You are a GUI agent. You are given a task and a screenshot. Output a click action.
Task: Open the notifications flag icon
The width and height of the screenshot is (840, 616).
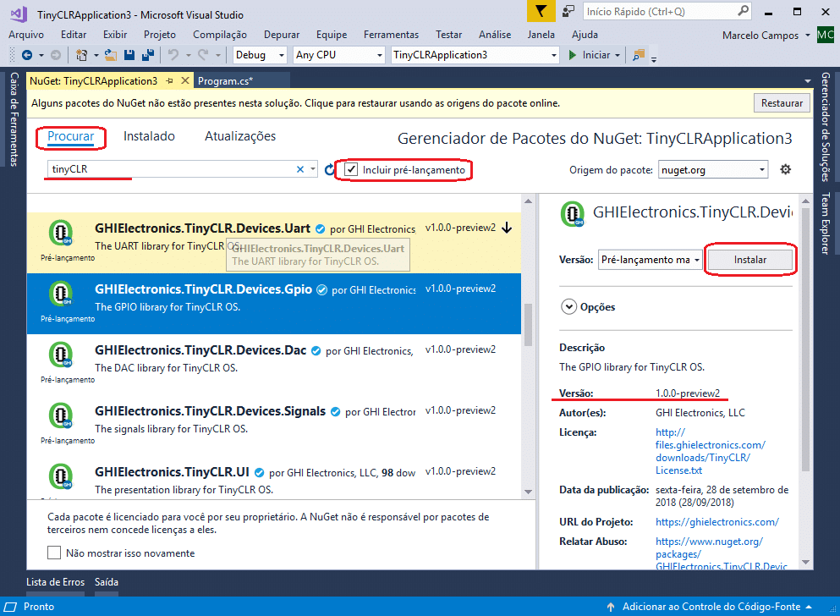541,12
